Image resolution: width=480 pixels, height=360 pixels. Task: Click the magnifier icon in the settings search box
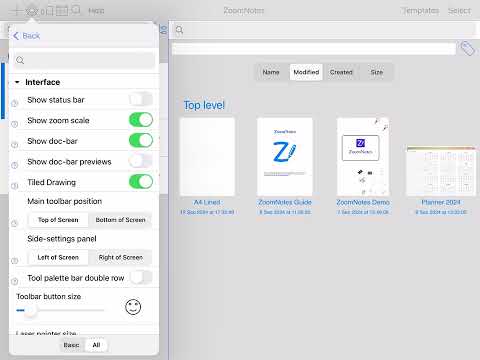coord(20,60)
